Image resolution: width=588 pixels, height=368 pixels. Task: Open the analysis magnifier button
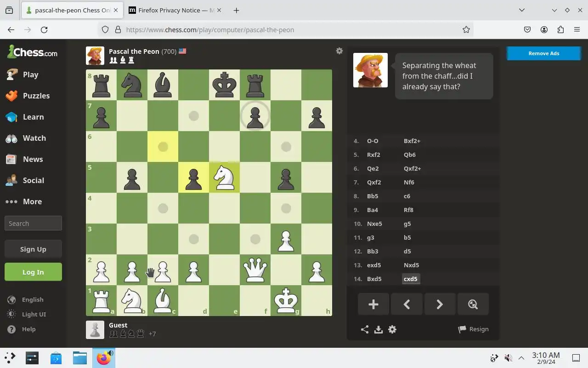click(473, 304)
